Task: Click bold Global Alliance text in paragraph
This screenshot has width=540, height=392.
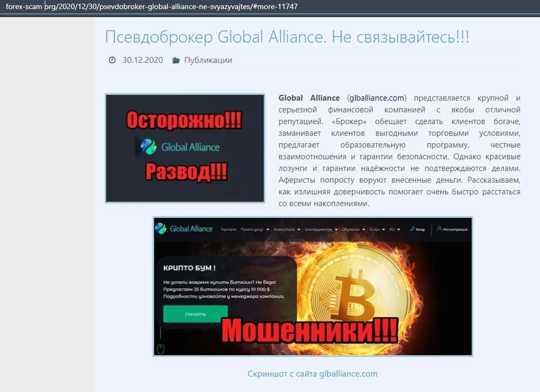Action: click(x=309, y=98)
